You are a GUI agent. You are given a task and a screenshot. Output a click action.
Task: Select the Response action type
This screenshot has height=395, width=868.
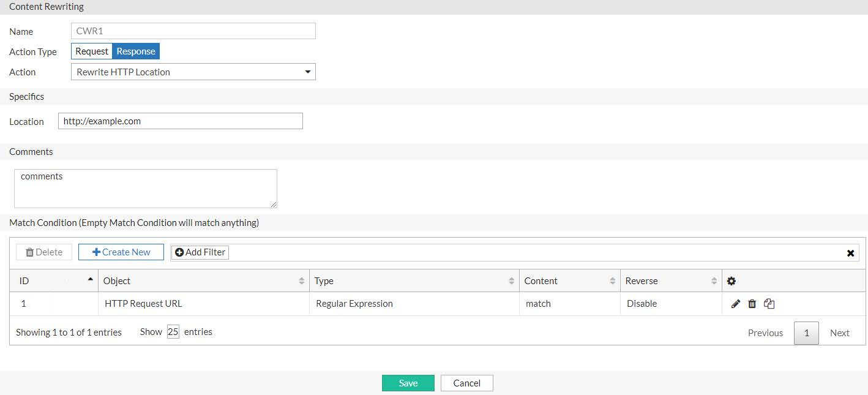point(135,51)
